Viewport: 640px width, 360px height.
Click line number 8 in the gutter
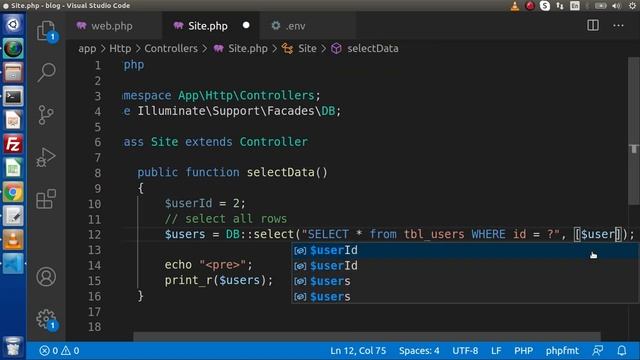(x=98, y=173)
